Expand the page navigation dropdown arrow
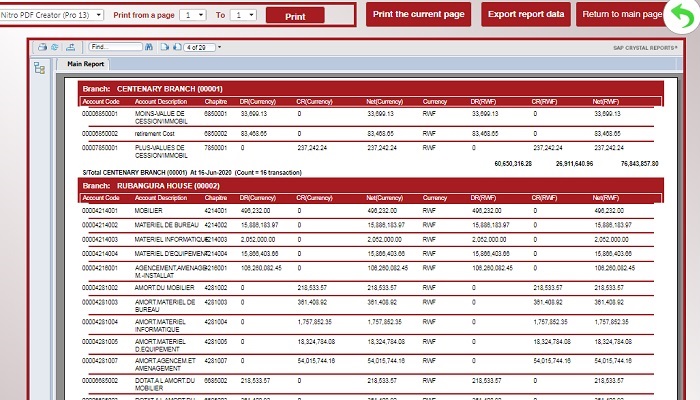 (x=219, y=47)
